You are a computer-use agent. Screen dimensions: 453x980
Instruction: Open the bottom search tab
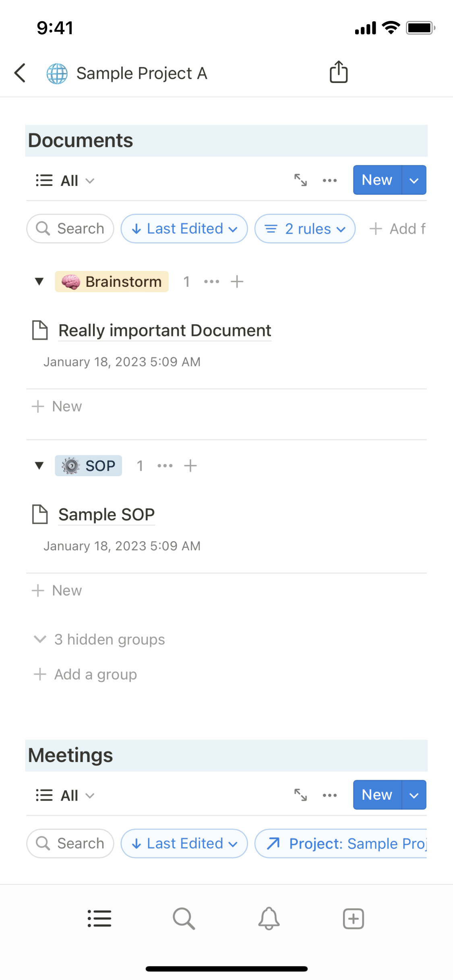(x=184, y=919)
